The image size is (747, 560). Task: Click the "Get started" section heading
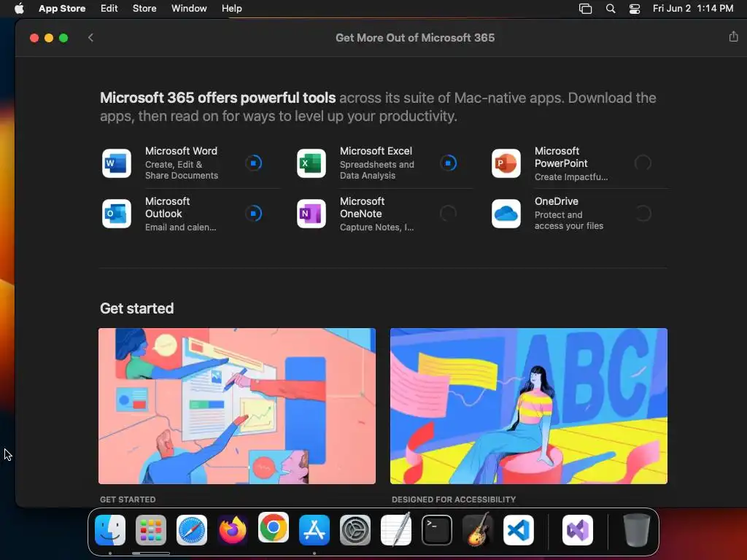pos(136,308)
